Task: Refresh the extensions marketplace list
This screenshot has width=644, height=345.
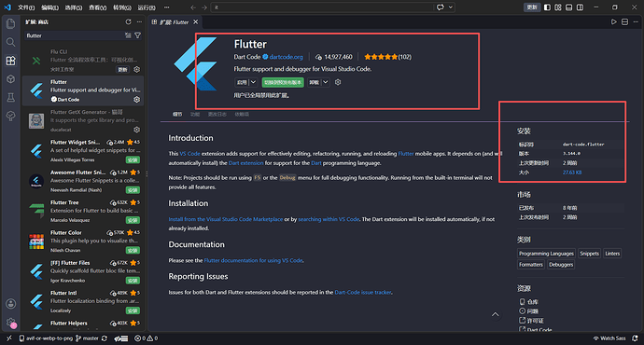Action: [128, 21]
